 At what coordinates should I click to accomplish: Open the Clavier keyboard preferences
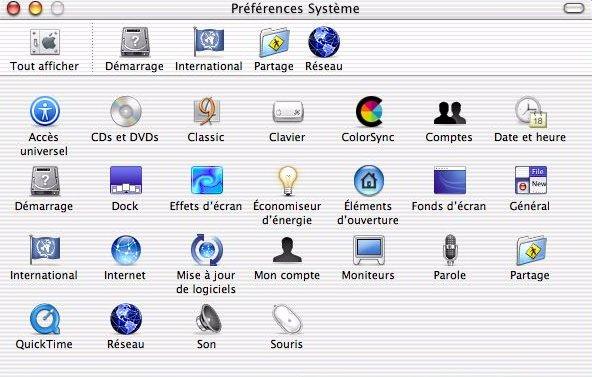tap(288, 112)
